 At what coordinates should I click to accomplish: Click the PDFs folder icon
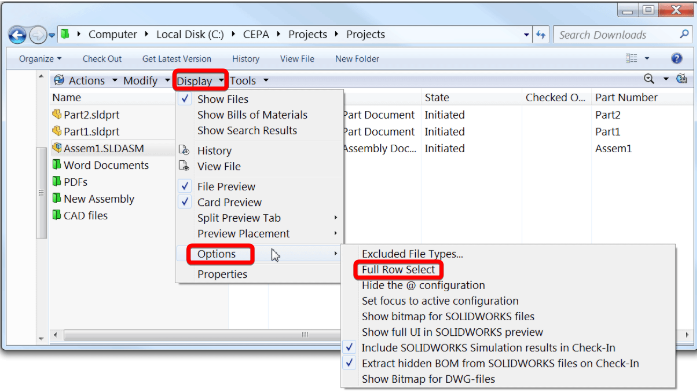tap(56, 181)
